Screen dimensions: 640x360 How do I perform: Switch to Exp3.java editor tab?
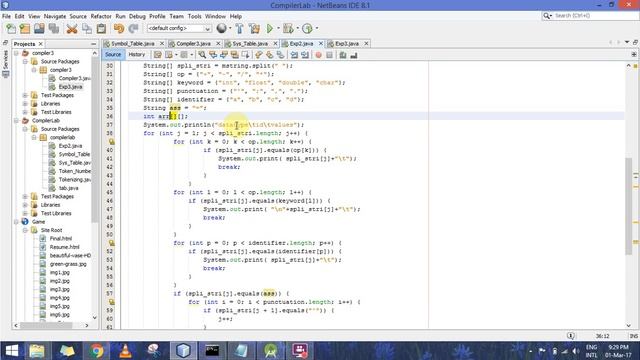[347, 43]
